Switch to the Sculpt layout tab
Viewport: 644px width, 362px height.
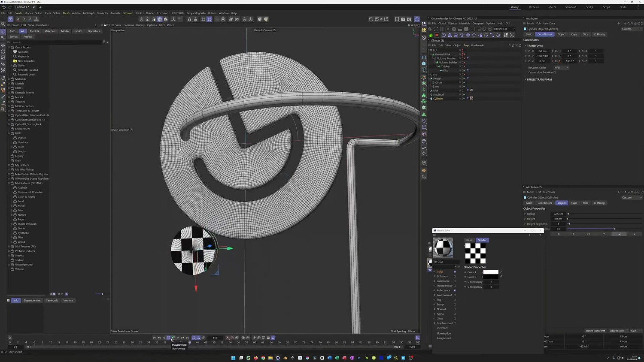coord(589,7)
